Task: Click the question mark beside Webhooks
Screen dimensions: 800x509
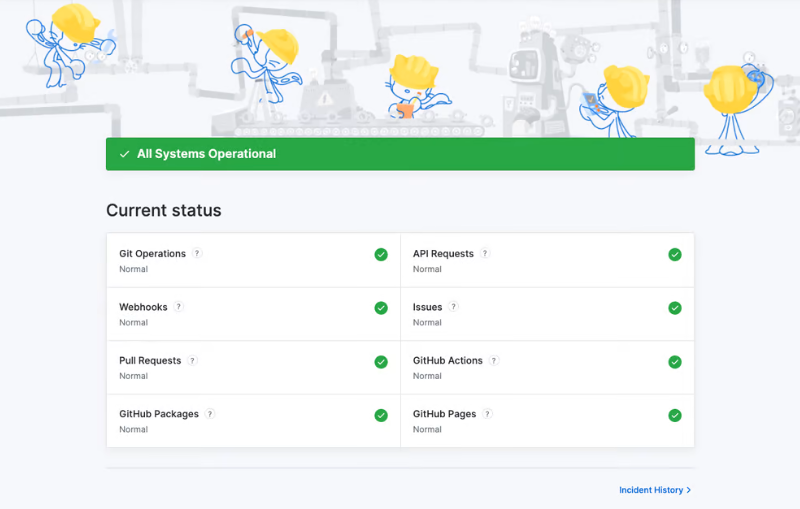Action: [178, 307]
